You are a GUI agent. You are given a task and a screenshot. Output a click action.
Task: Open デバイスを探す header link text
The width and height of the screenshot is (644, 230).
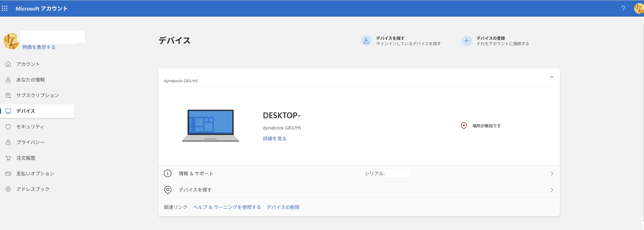[390, 38]
